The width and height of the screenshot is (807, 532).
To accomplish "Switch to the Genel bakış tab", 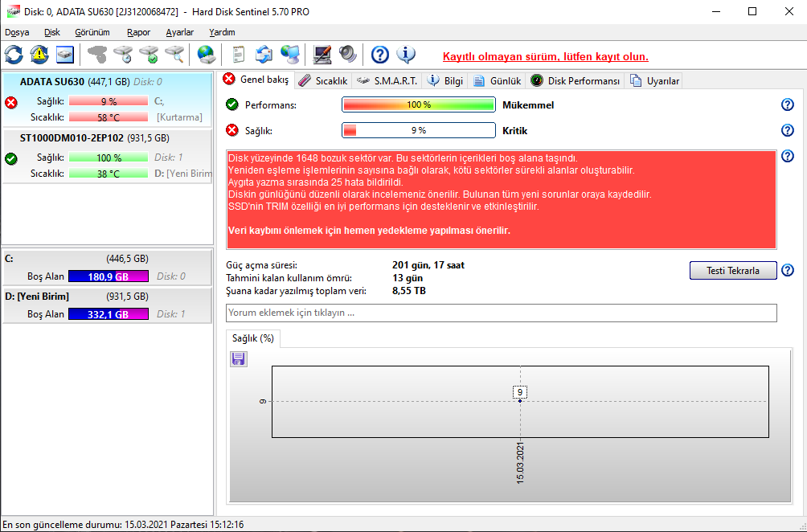I will point(256,80).
